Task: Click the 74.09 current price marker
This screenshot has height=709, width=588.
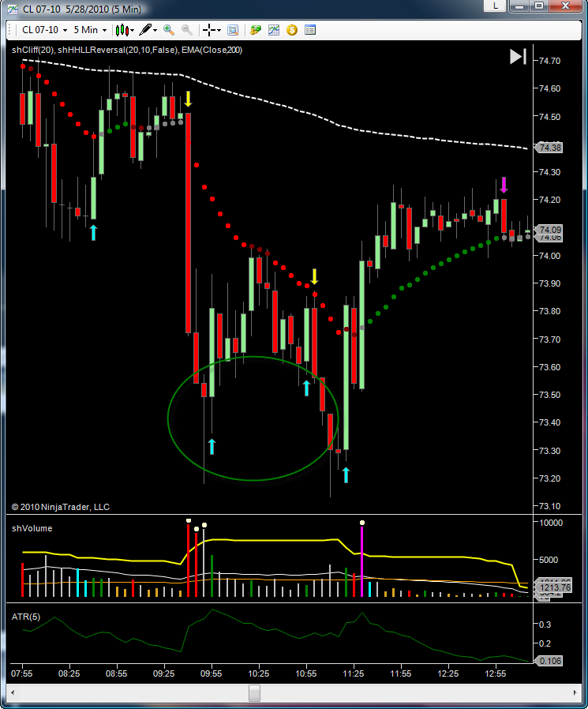Action: click(549, 230)
